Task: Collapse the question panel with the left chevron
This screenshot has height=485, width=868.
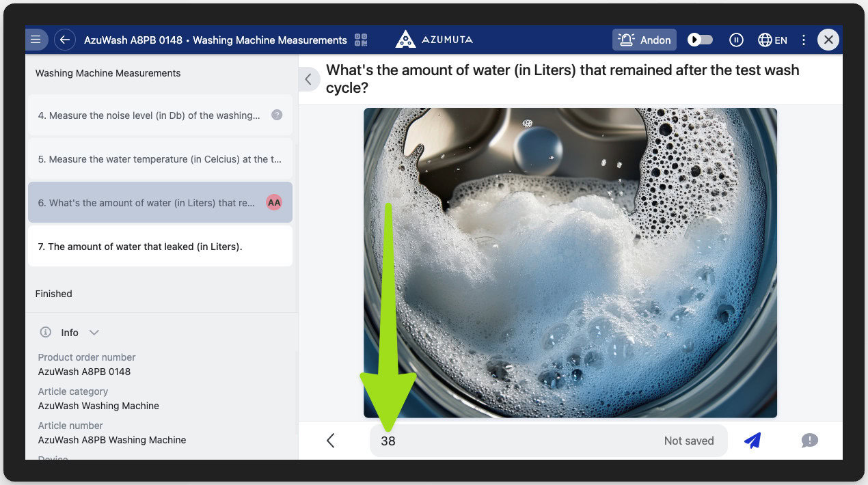Action: [309, 79]
